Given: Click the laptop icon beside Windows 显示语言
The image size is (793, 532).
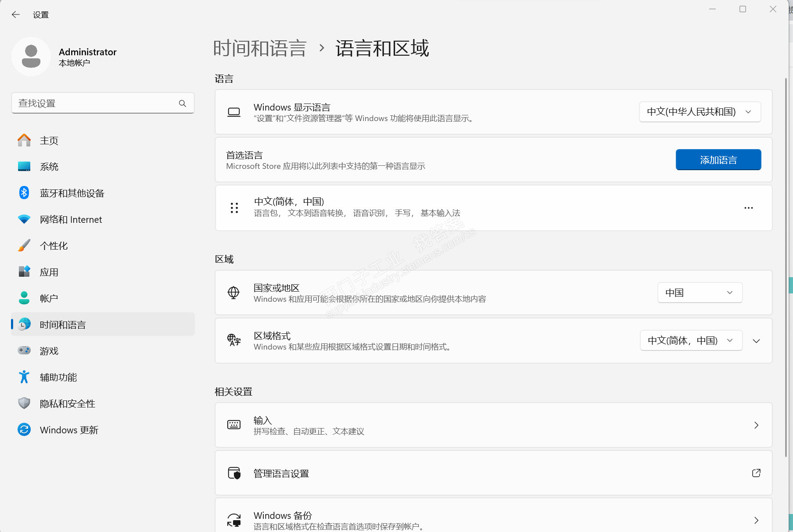Looking at the screenshot, I should coord(234,112).
